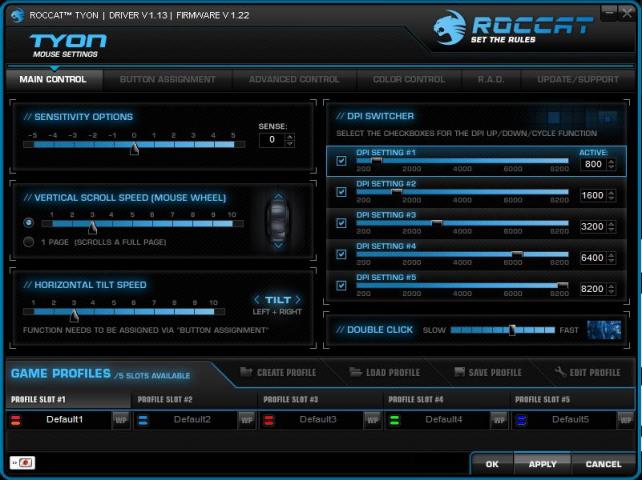Select Profile Slot #4 header
Viewport: 642px width, 480px height.
pos(446,399)
